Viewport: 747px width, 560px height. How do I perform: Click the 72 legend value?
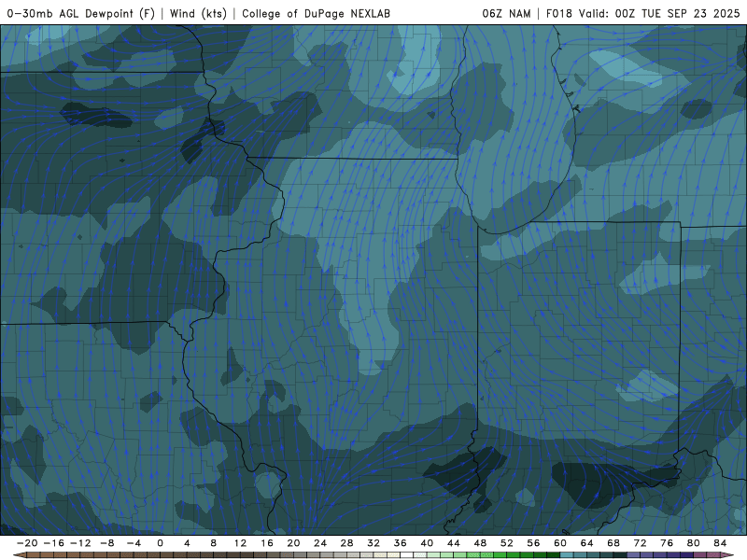(641, 543)
